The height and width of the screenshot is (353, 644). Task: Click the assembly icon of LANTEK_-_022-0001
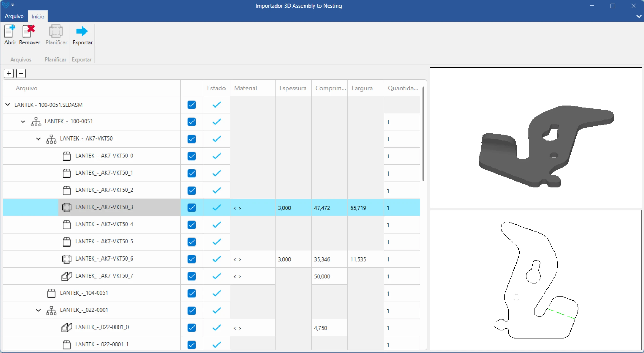pos(51,310)
